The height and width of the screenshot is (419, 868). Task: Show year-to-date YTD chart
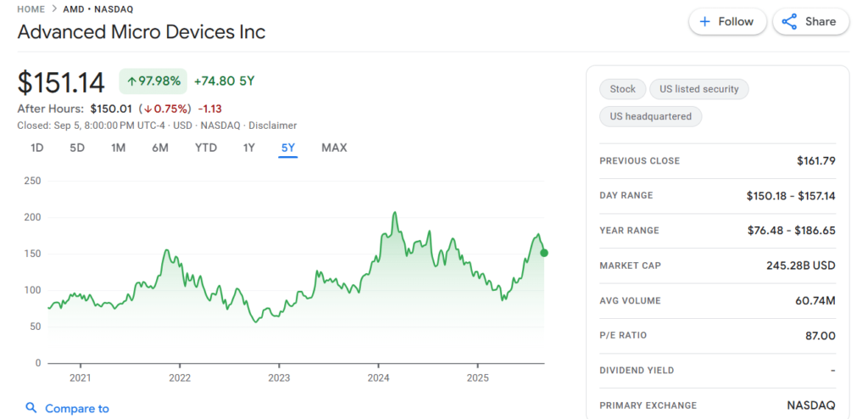point(206,148)
